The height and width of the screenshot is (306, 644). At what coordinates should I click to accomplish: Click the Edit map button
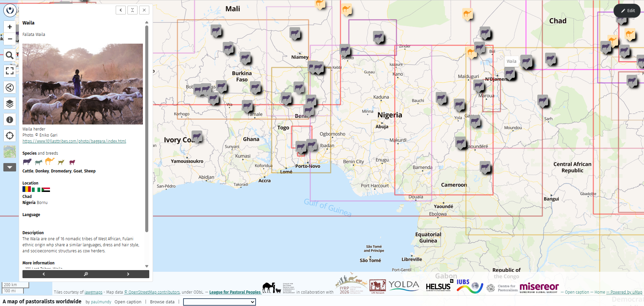click(x=627, y=11)
